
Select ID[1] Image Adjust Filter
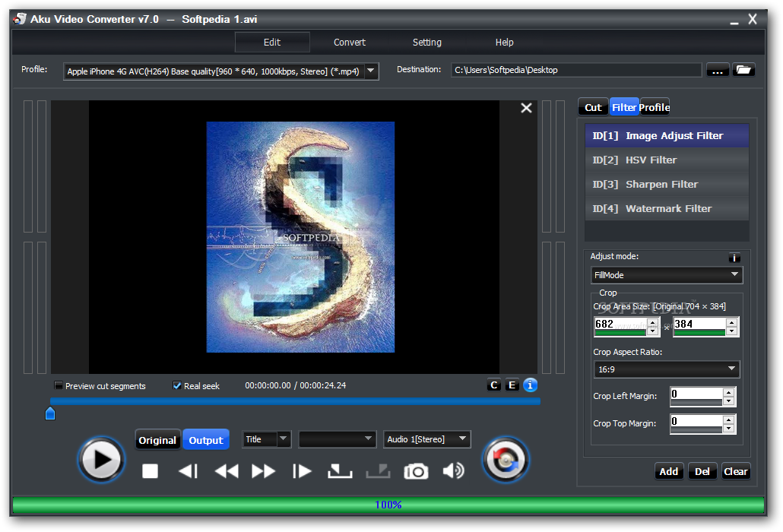tap(667, 136)
